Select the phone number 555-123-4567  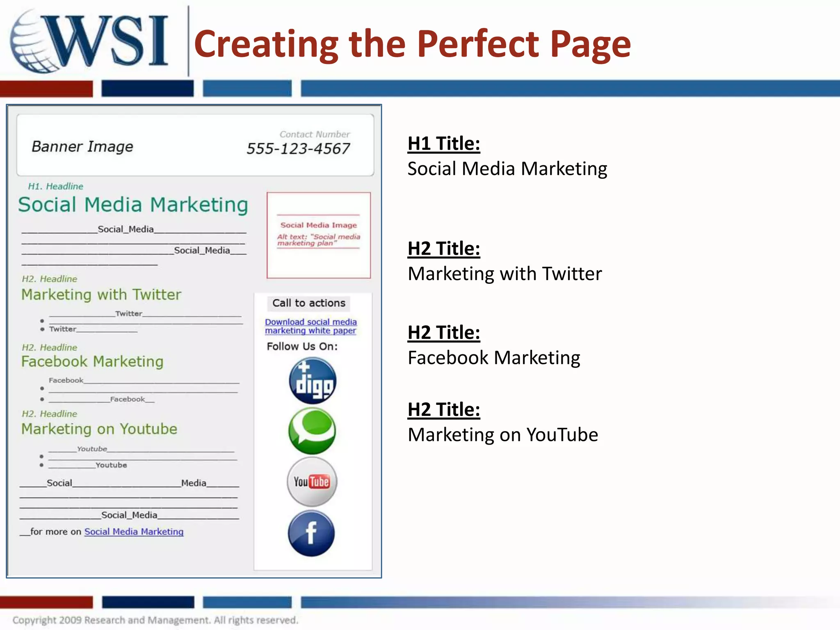[298, 148]
